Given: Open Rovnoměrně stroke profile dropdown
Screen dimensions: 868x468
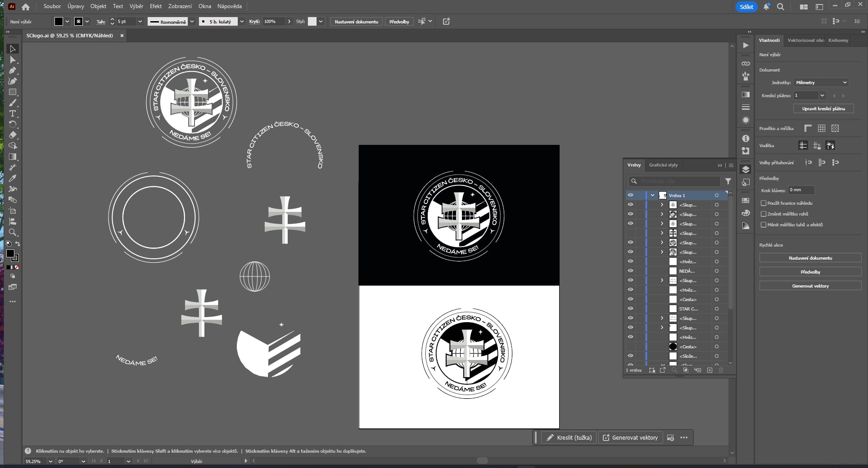Looking at the screenshot, I should pos(192,22).
